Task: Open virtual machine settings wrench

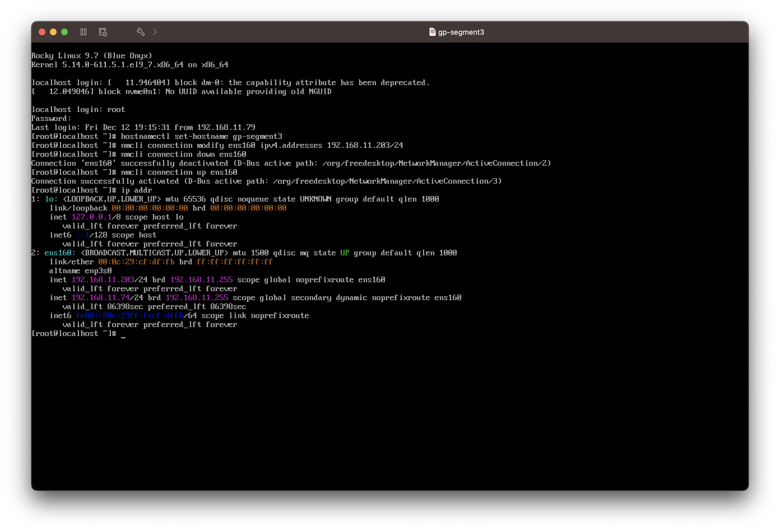Action: click(x=141, y=32)
